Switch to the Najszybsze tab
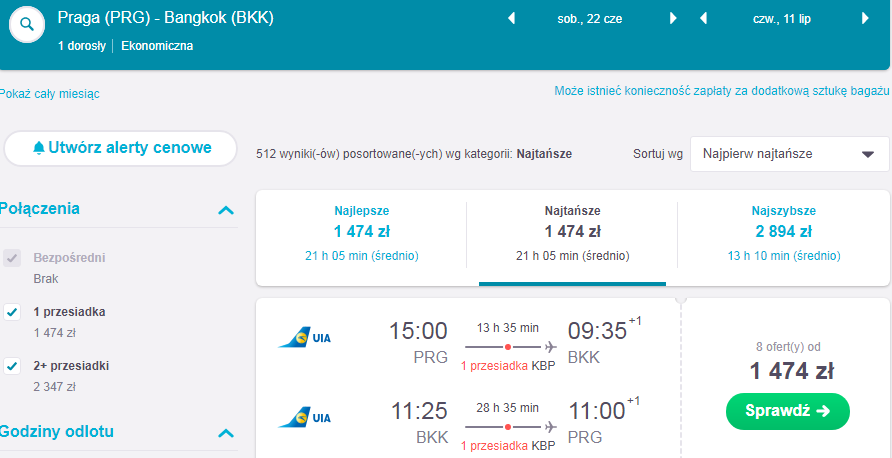This screenshot has height=458, width=892. [783, 234]
